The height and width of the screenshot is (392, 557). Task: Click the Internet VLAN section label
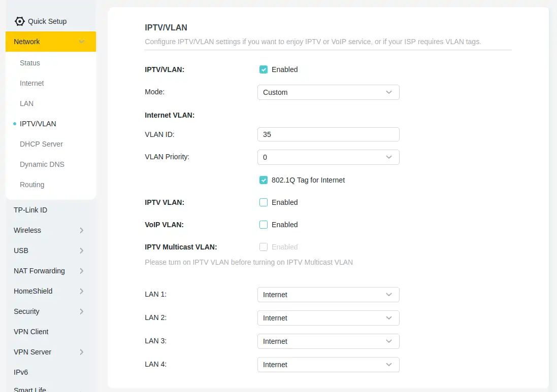click(170, 115)
